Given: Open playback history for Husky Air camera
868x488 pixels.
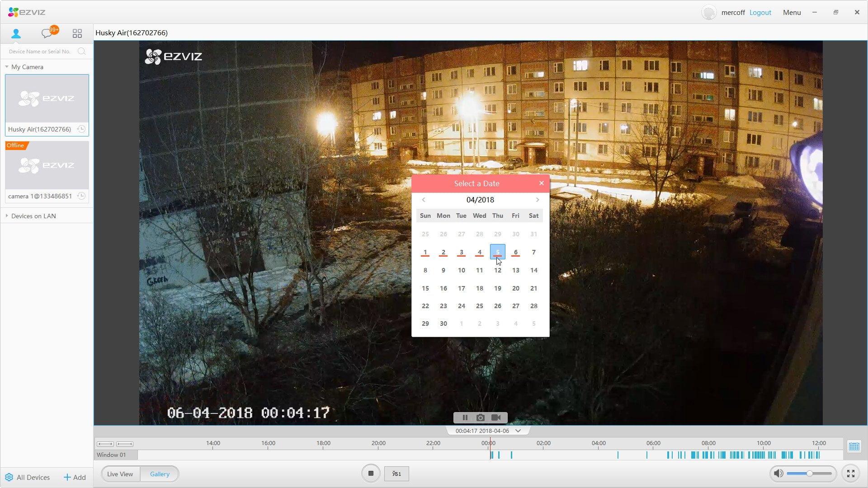Looking at the screenshot, I should 81,129.
